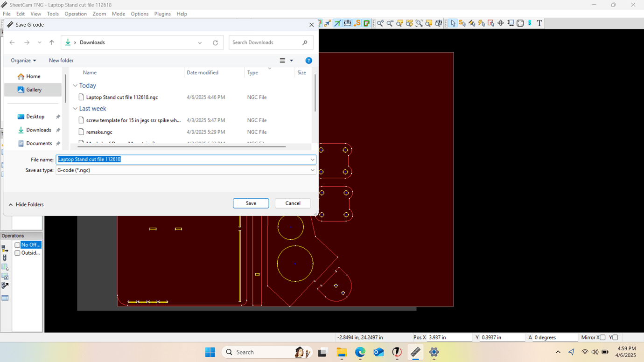644x362 pixels.
Task: Click the Zoom in magnifier icon
Action: [380, 23]
